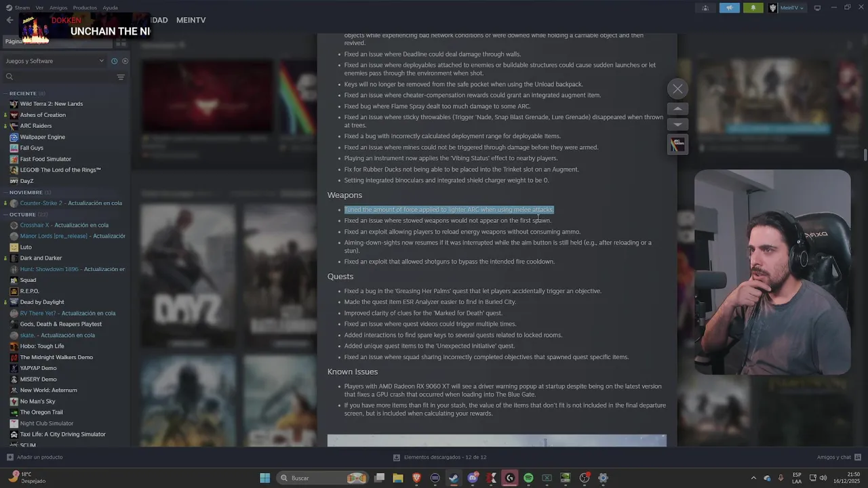Open Steam icon in taskbar
Viewport: 868px width, 488px height.
454,478
